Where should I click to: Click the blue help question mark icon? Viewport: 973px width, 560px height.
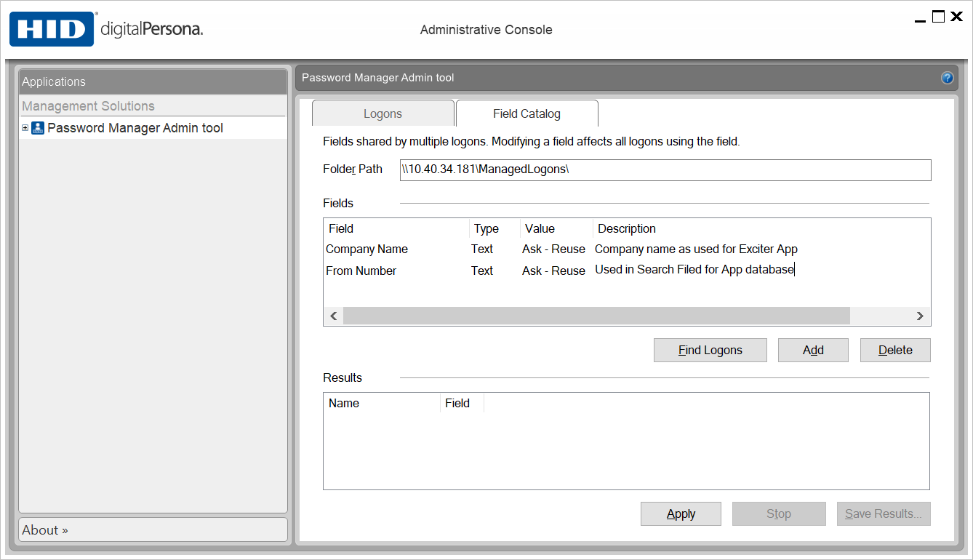[x=947, y=78]
